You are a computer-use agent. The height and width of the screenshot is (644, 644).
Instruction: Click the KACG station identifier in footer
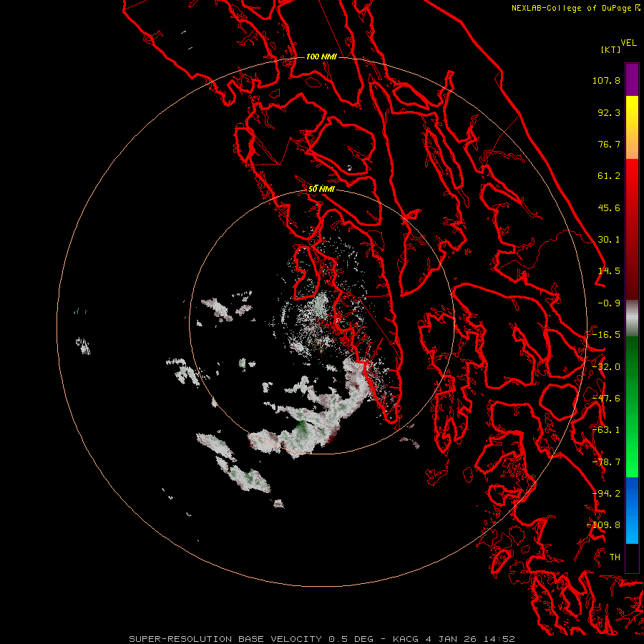pos(406,639)
